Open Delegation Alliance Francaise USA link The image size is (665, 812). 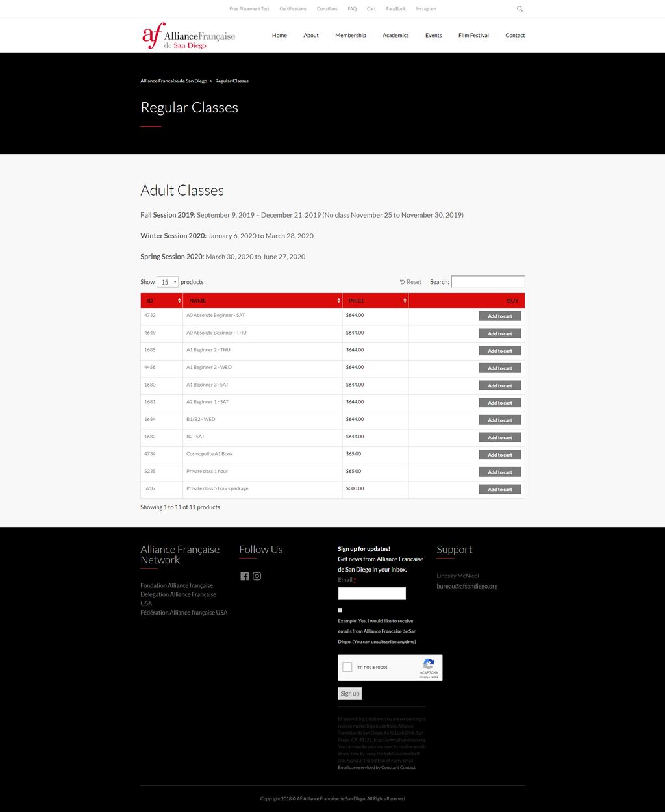(x=178, y=599)
